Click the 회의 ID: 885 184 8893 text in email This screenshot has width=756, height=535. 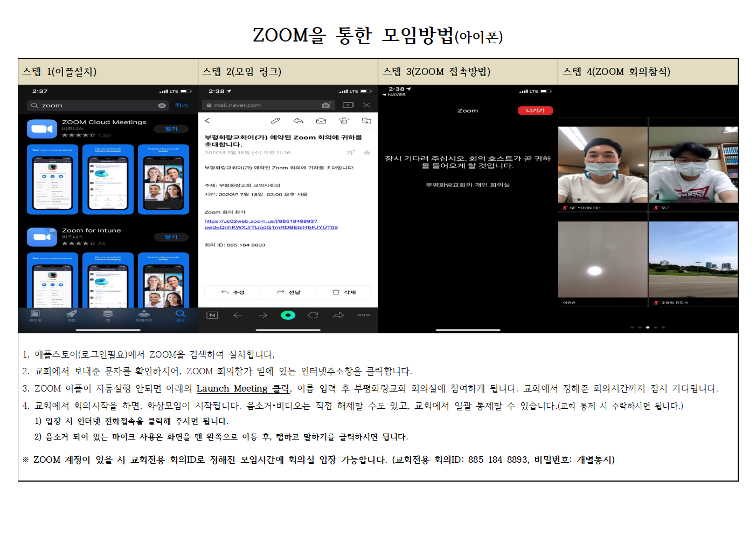[235, 245]
